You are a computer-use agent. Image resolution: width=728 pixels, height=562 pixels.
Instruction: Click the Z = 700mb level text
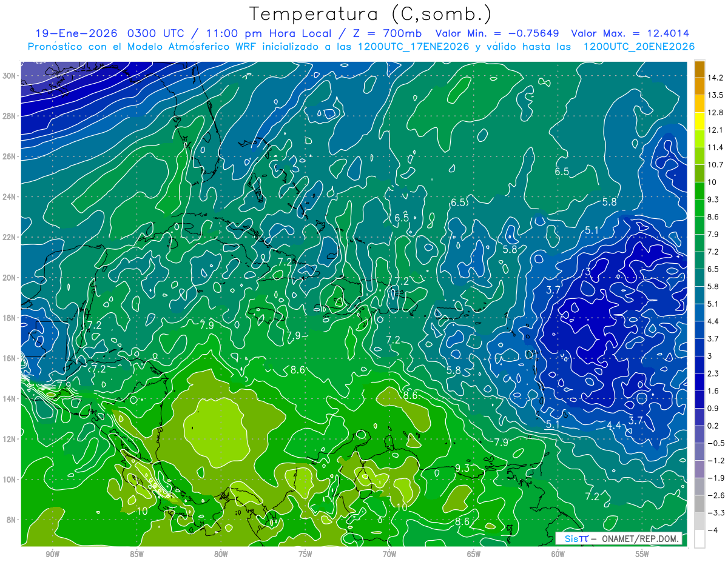(383, 33)
